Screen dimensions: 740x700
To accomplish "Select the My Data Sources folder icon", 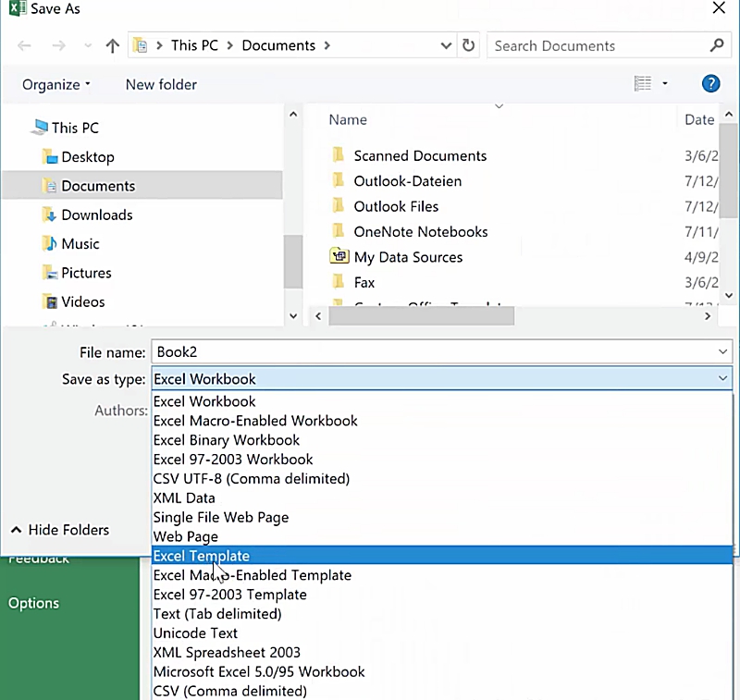I will 339,257.
